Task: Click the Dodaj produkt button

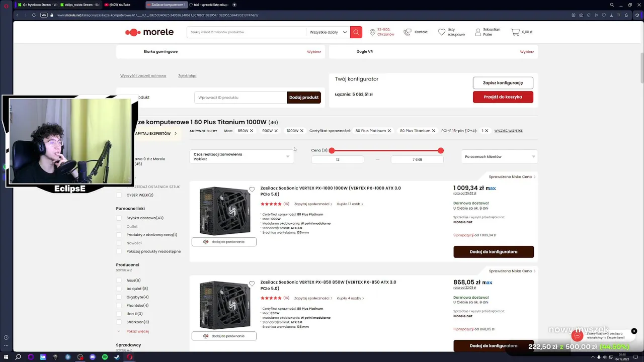Action: (304, 98)
